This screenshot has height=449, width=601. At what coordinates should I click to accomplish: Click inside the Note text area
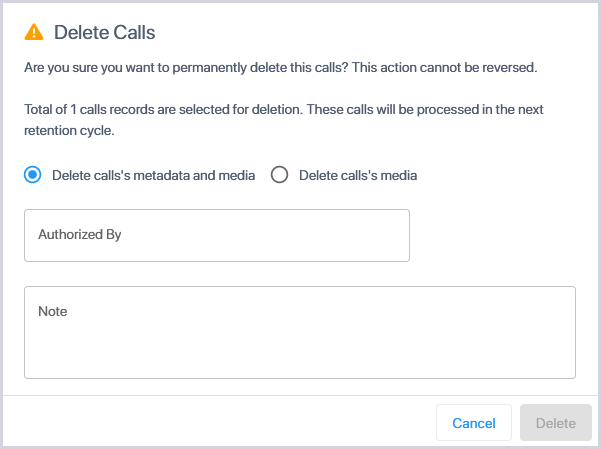(x=300, y=332)
